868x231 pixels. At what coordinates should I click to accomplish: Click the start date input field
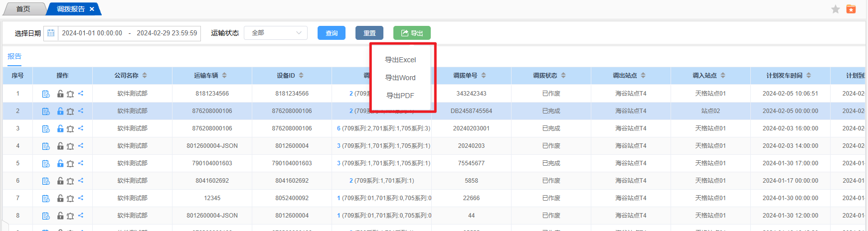coord(92,33)
